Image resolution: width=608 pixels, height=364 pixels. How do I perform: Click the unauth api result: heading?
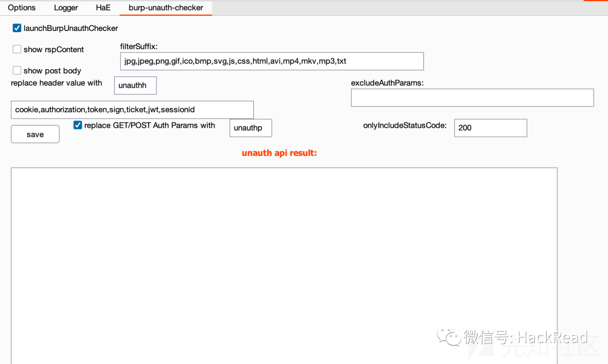(x=279, y=153)
